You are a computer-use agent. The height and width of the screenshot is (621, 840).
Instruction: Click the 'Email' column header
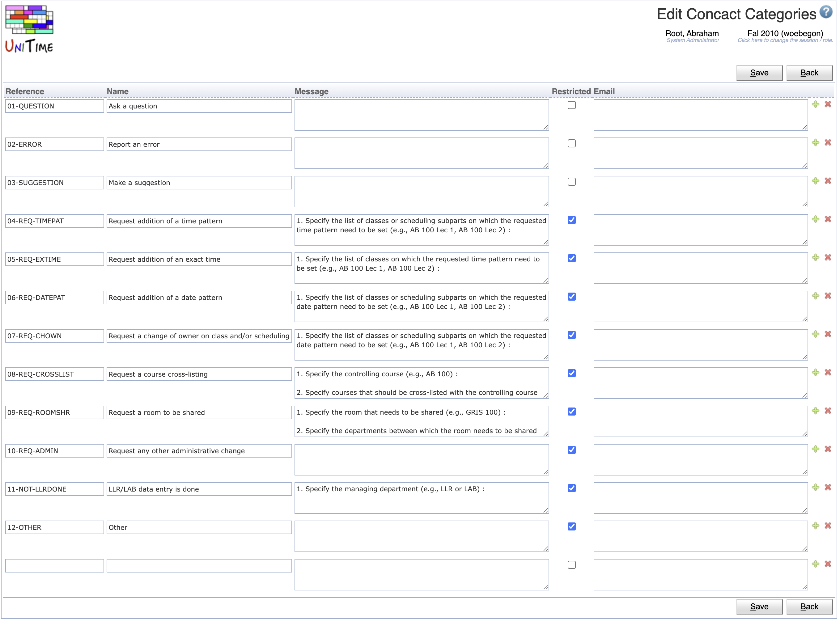[605, 92]
